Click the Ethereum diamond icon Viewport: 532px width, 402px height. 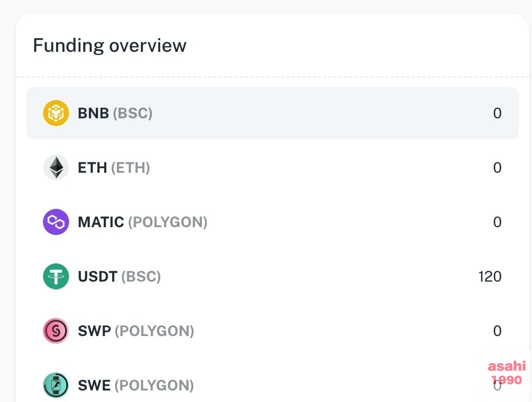56,167
